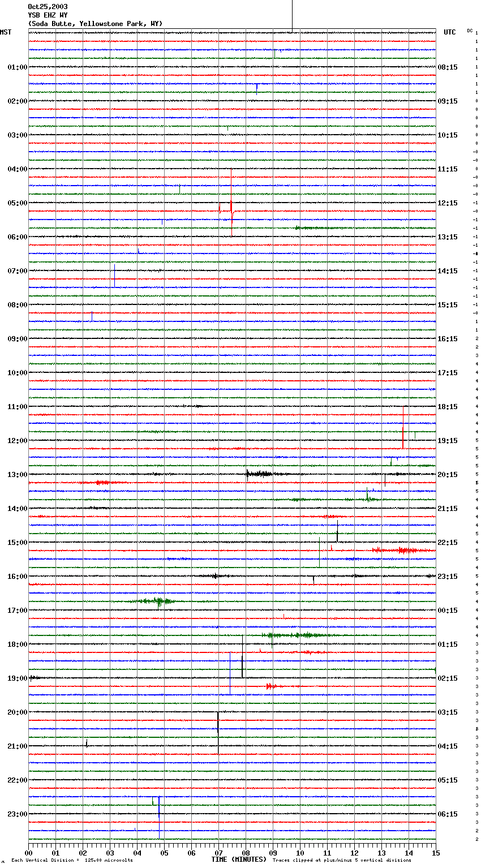Select the 21:00 MST row label
The height and width of the screenshot is (868, 481).
(18, 746)
